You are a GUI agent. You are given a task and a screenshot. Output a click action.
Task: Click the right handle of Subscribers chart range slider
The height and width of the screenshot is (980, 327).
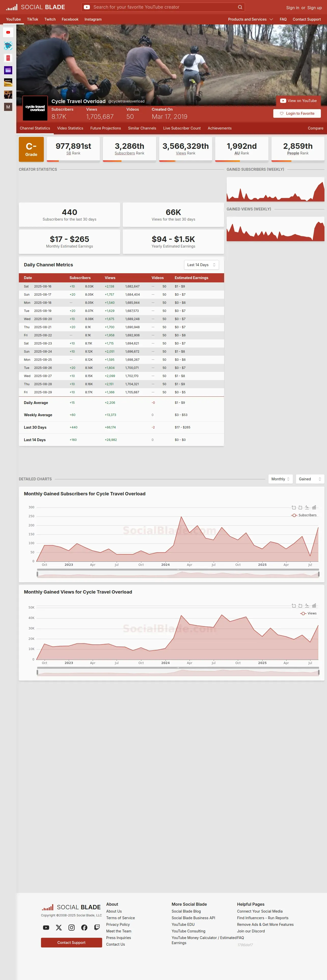(319, 574)
